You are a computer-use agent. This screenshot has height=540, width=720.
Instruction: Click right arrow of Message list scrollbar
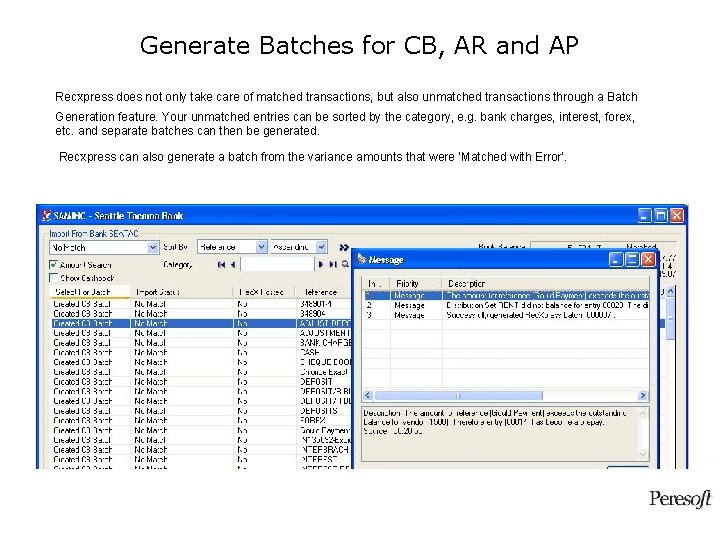point(643,395)
